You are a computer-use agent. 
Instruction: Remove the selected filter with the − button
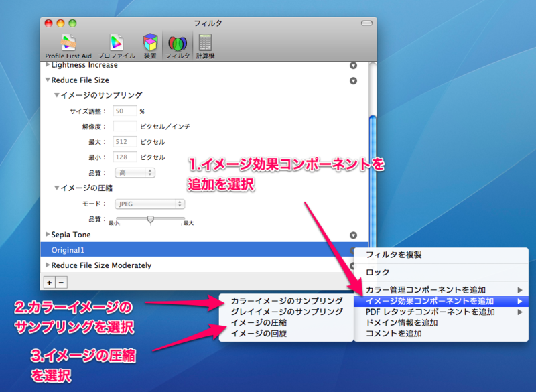point(61,282)
